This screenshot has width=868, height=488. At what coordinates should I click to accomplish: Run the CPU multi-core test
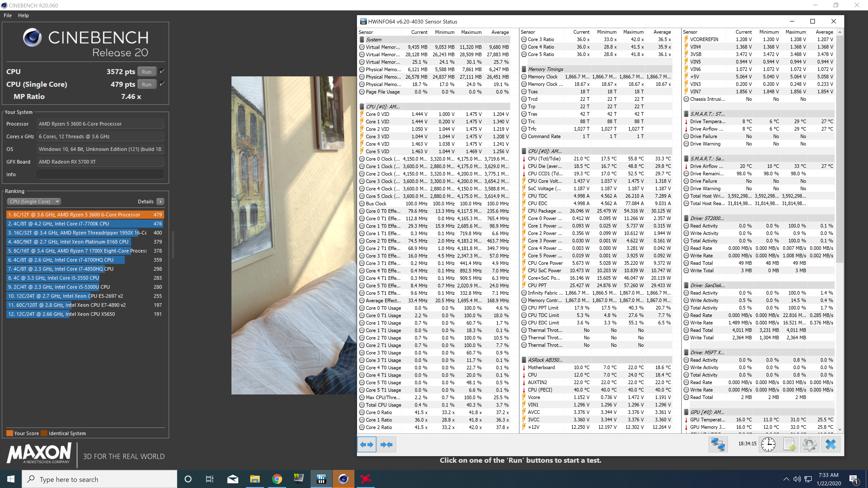(146, 72)
